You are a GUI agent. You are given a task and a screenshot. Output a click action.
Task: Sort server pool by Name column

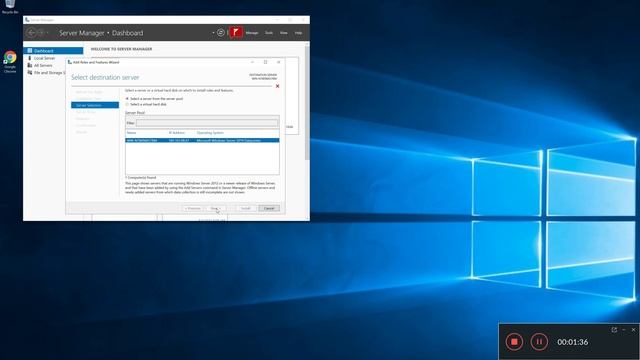[131, 133]
